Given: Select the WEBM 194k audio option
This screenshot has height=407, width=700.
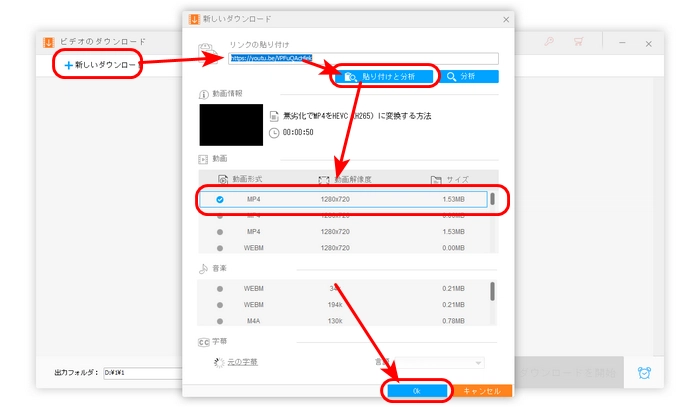Looking at the screenshot, I should (219, 304).
